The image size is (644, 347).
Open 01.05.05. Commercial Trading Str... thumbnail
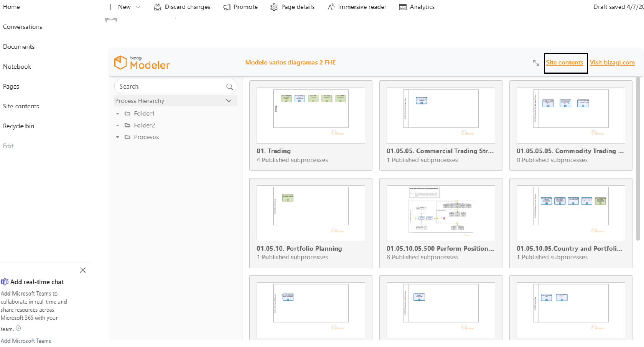coord(441,116)
